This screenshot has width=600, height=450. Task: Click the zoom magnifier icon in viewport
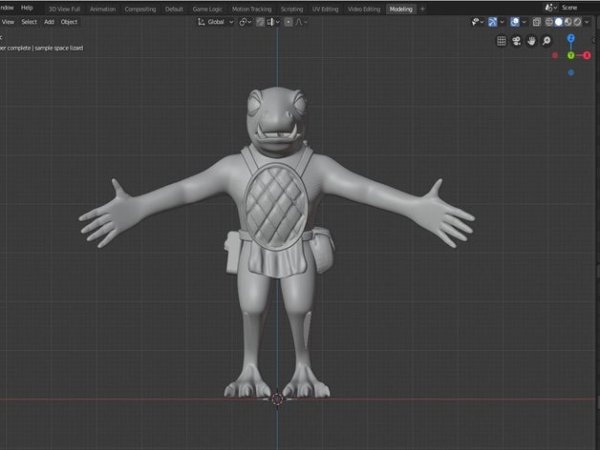click(x=547, y=41)
